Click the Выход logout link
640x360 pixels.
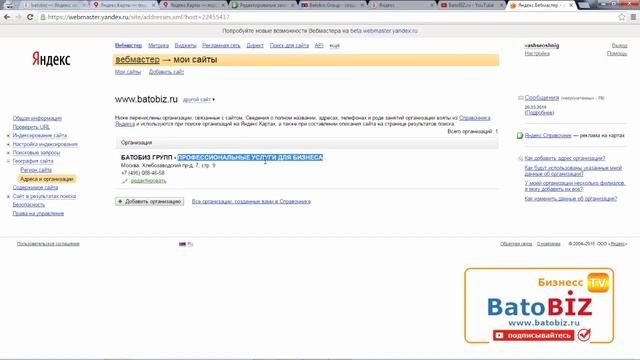tap(620, 46)
